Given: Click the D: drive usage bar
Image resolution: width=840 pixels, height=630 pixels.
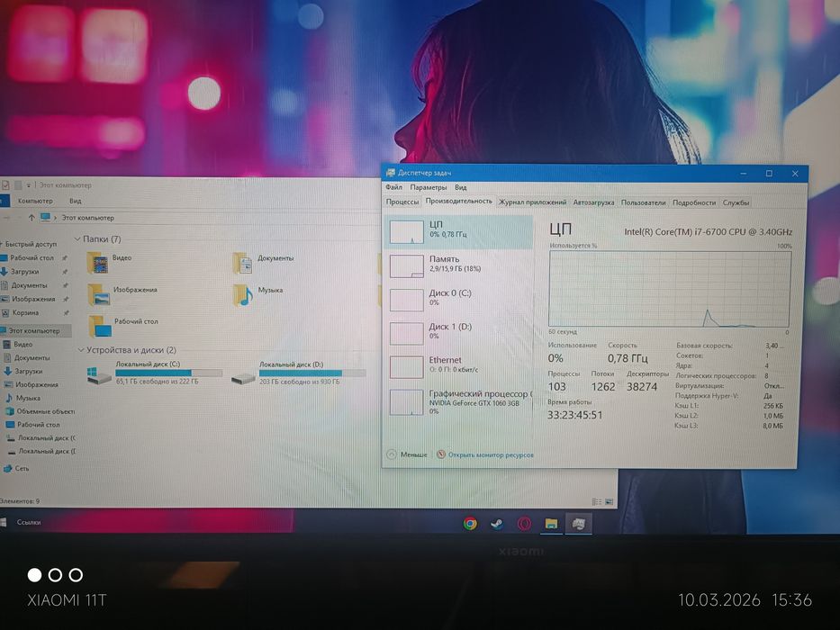Looking at the screenshot, I should pos(312,373).
